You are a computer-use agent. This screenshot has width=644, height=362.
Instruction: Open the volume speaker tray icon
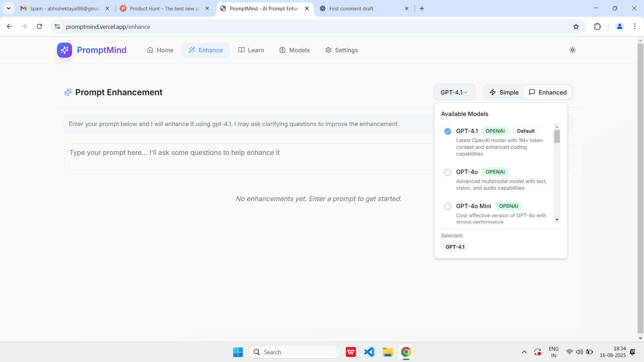click(x=579, y=352)
